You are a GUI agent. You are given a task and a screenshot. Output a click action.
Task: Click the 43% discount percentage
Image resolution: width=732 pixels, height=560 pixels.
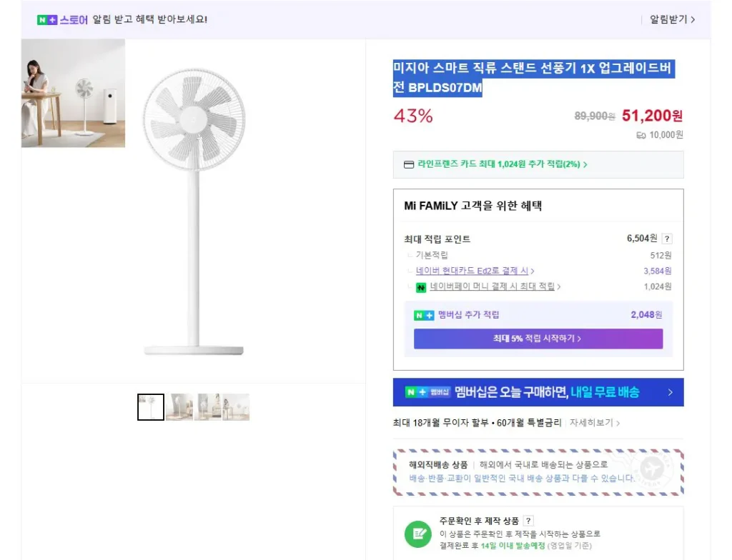412,116
